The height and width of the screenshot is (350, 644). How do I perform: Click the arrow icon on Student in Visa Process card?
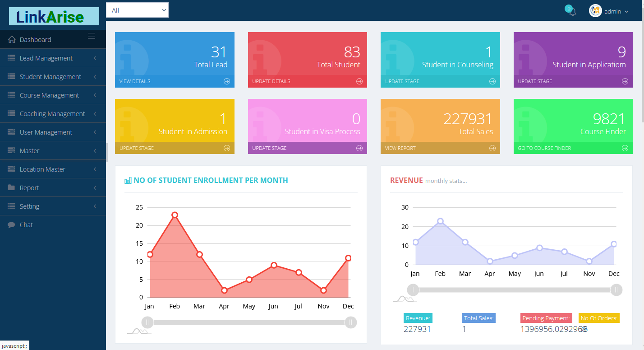point(359,148)
